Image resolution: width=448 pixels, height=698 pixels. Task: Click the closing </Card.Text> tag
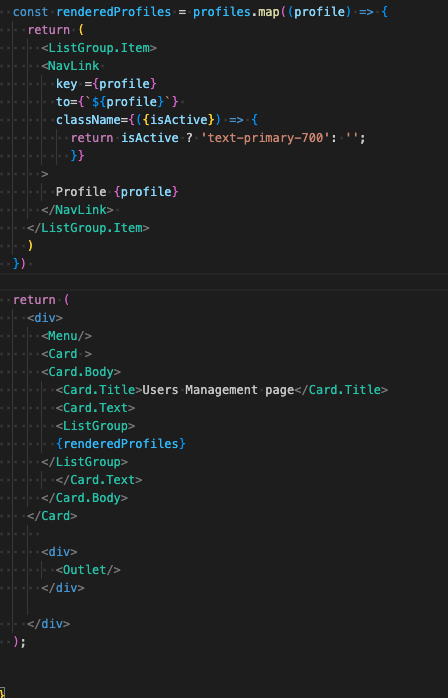pos(99,480)
